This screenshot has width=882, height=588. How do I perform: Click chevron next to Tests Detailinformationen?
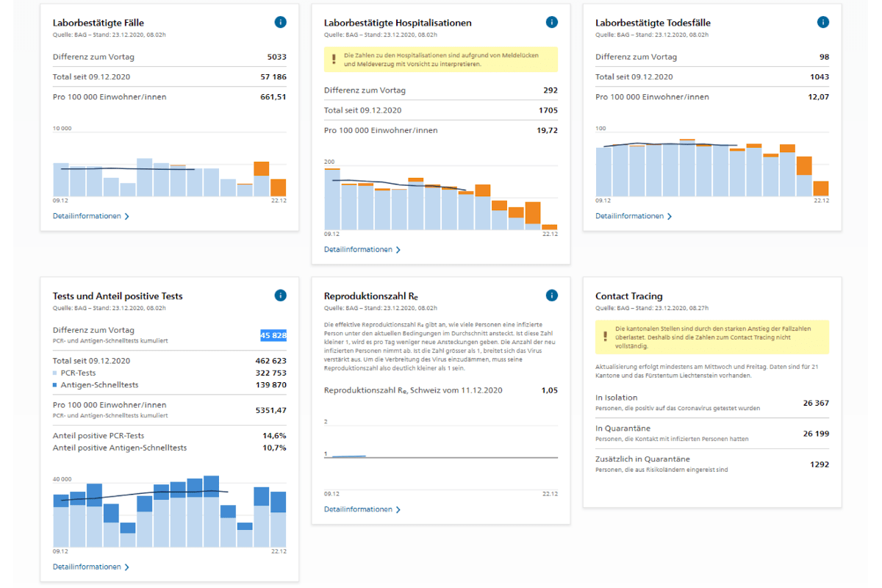pyautogui.click(x=127, y=567)
